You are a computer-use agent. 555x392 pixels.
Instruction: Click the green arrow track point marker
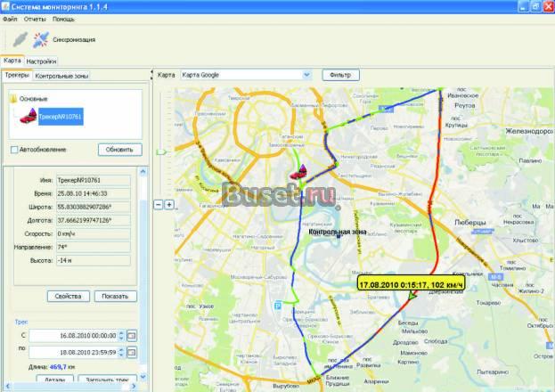(412, 296)
